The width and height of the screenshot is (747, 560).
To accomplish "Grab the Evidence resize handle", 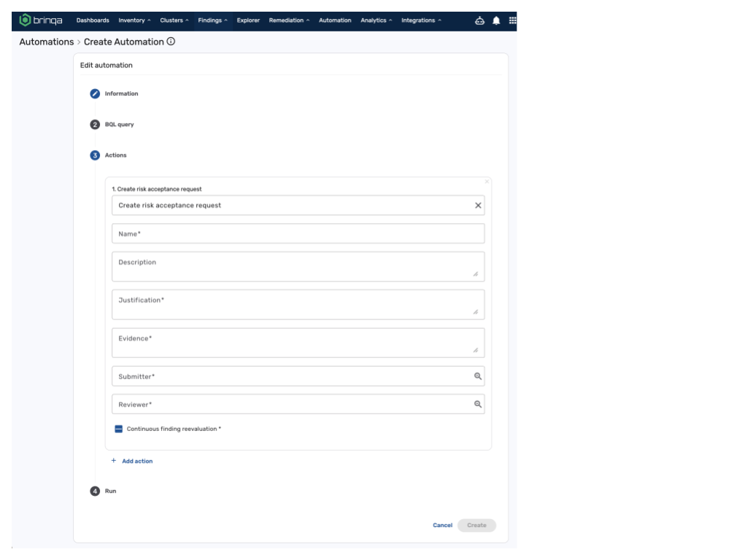I will click(476, 350).
